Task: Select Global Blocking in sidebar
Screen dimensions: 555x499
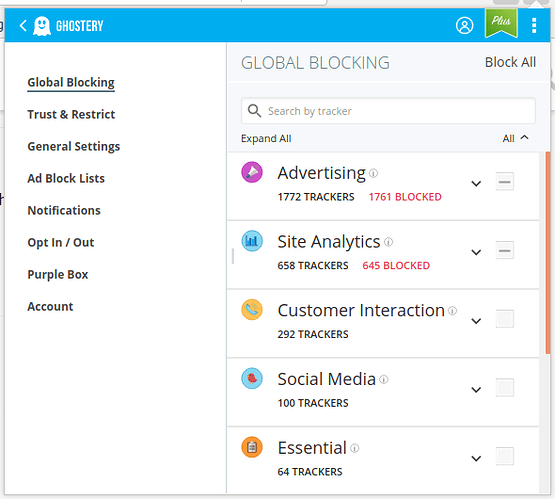Action: pos(71,82)
